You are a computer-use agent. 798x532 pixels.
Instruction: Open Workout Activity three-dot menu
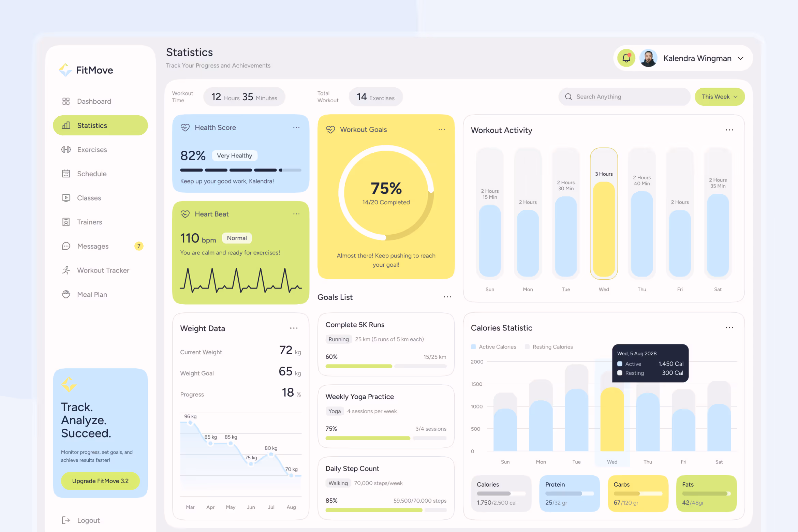click(729, 130)
